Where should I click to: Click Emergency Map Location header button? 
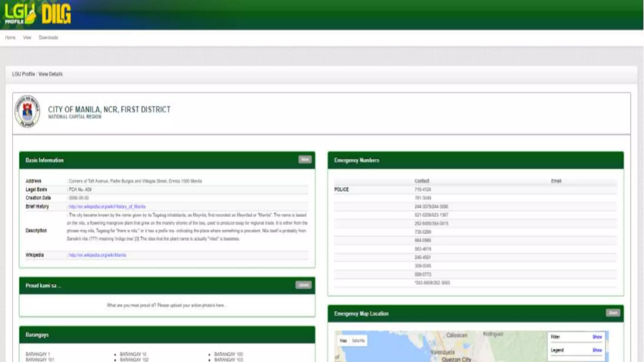(613, 313)
